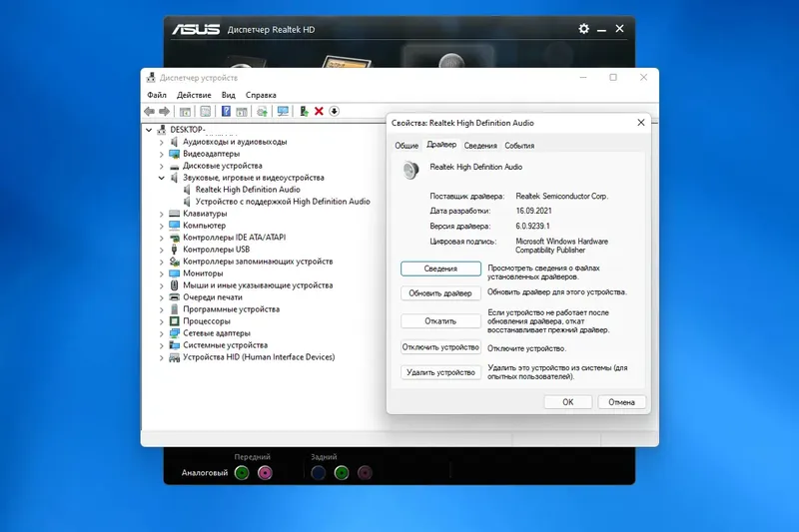The height and width of the screenshot is (532, 799).
Task: Click the enable device toolbar icon
Action: point(304,111)
